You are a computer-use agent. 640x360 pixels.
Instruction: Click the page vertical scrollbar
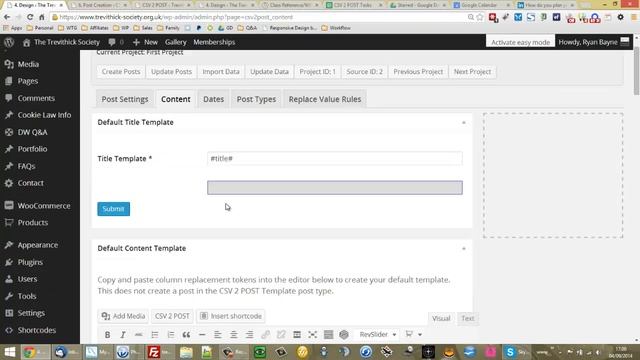[x=636, y=72]
